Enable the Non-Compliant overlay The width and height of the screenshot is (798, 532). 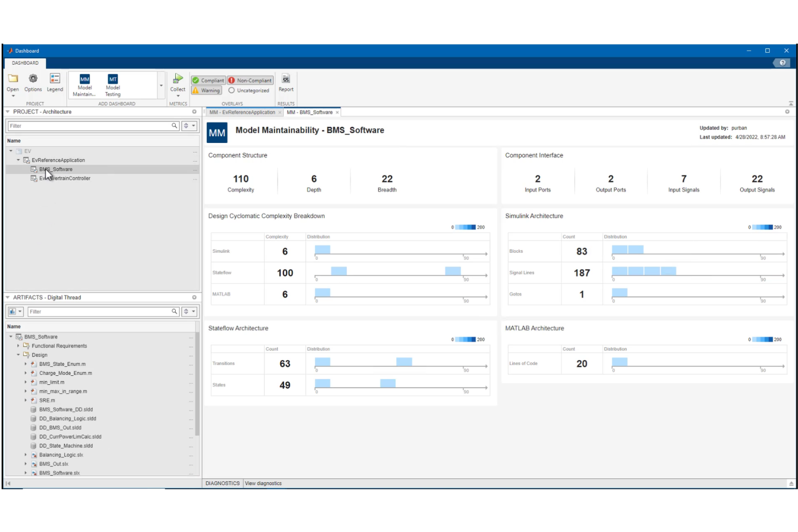[250, 80]
